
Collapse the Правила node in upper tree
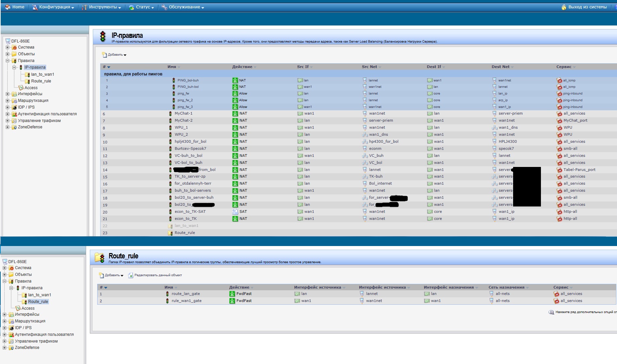point(7,61)
